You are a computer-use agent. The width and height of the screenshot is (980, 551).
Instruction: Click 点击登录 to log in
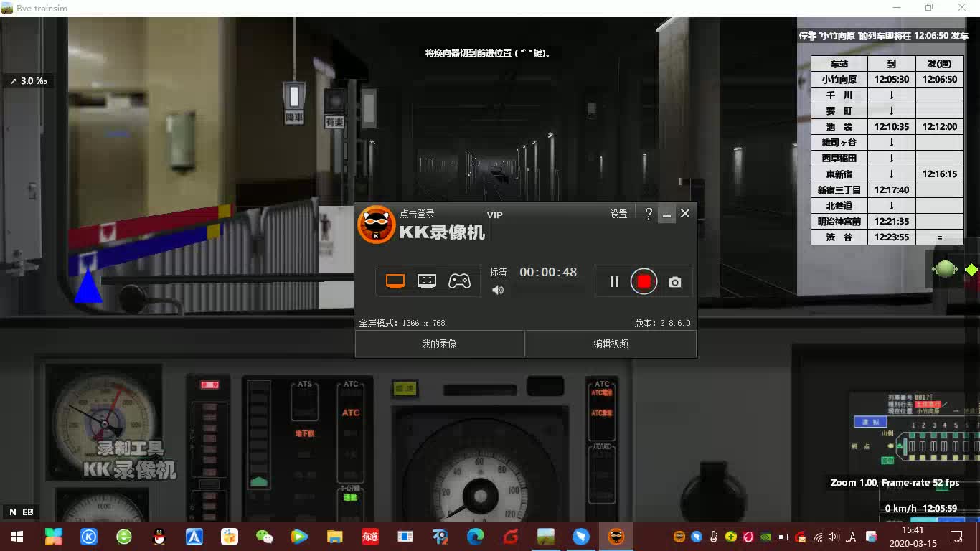pyautogui.click(x=417, y=214)
